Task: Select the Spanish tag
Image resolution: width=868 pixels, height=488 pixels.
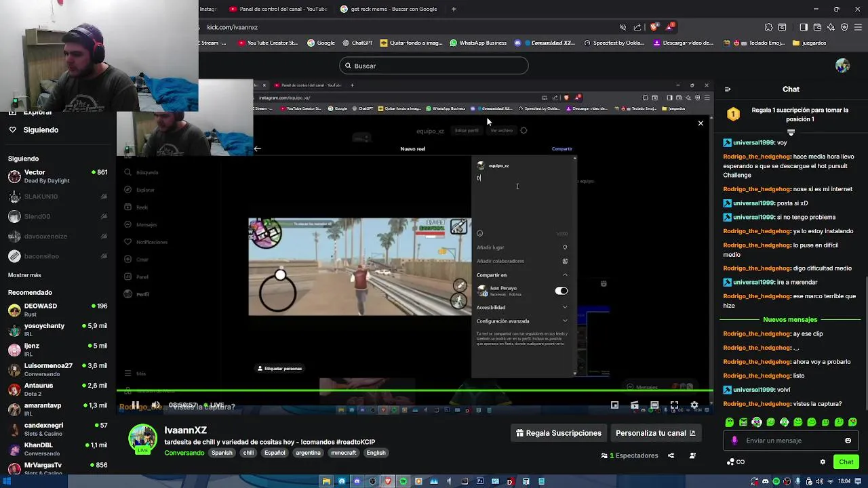Action: [222, 453]
